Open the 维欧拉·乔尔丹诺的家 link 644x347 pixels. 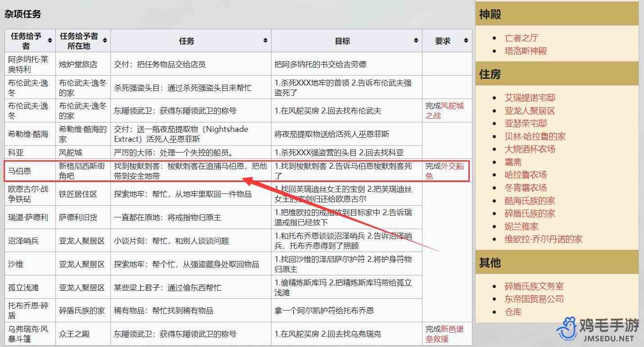tap(543, 239)
